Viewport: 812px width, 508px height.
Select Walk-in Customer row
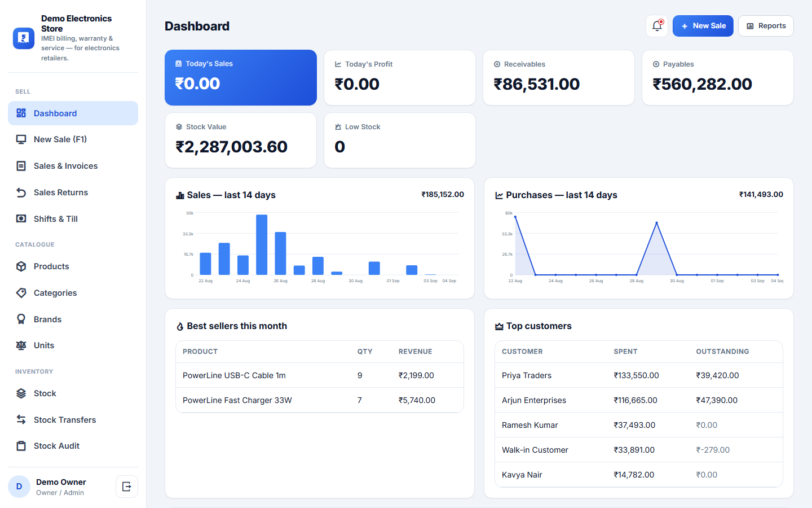pyautogui.click(x=639, y=450)
